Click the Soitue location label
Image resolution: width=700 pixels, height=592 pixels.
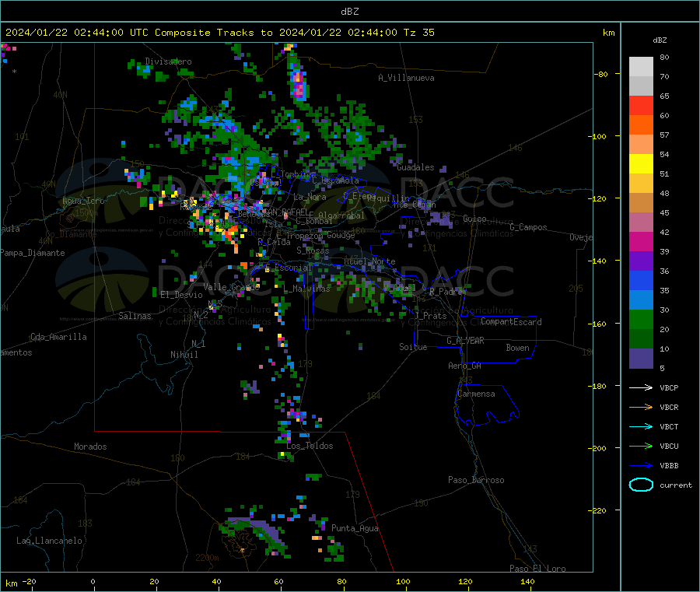tap(413, 347)
